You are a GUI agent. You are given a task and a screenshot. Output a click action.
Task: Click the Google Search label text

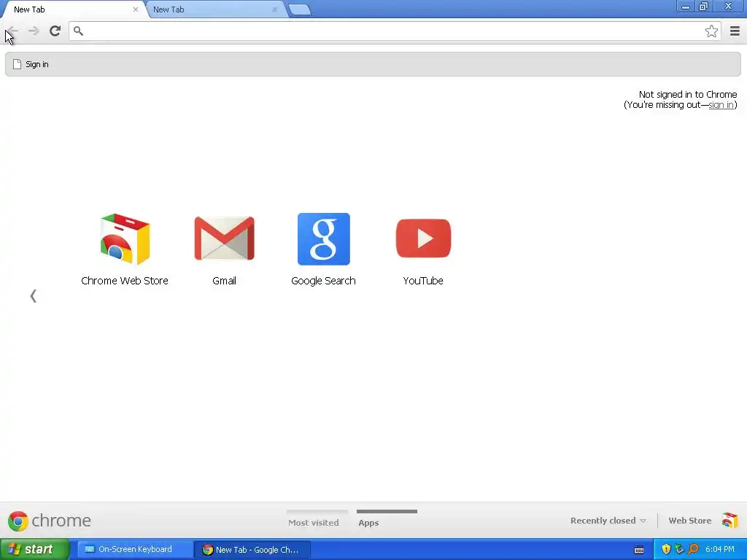click(x=323, y=281)
